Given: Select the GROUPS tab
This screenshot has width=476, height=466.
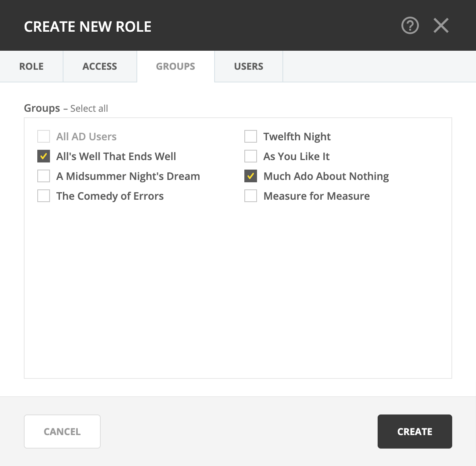Looking at the screenshot, I should (175, 66).
